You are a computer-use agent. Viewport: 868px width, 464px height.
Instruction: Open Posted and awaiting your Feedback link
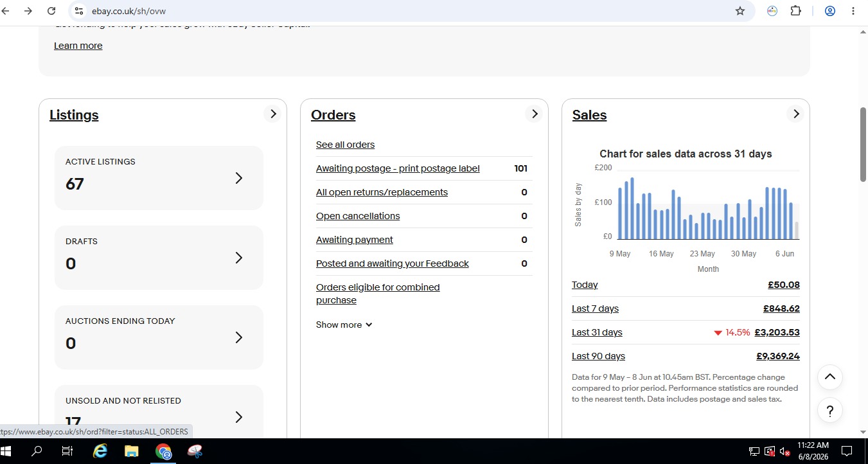(x=393, y=263)
